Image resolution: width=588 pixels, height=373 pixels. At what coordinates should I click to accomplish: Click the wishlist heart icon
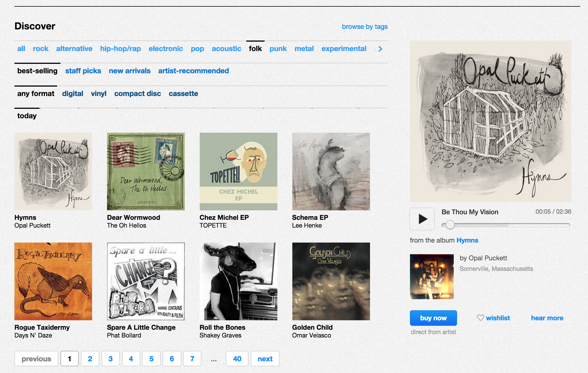pos(480,318)
